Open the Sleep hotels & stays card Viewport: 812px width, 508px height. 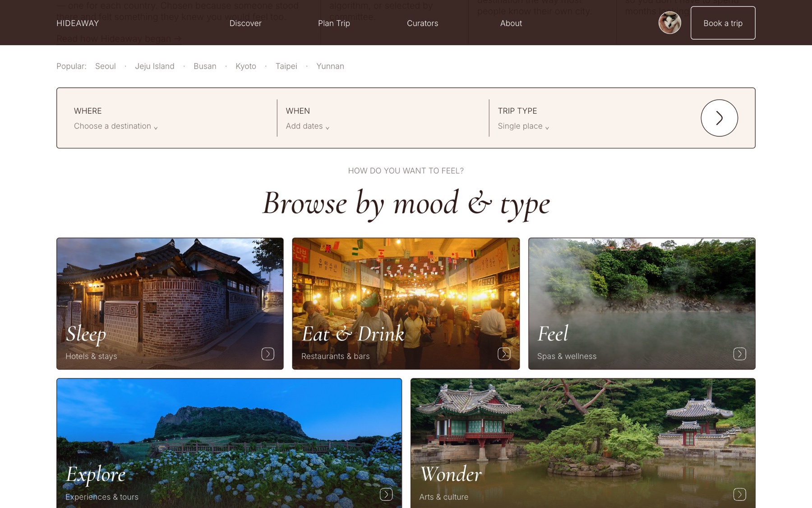coord(170,303)
